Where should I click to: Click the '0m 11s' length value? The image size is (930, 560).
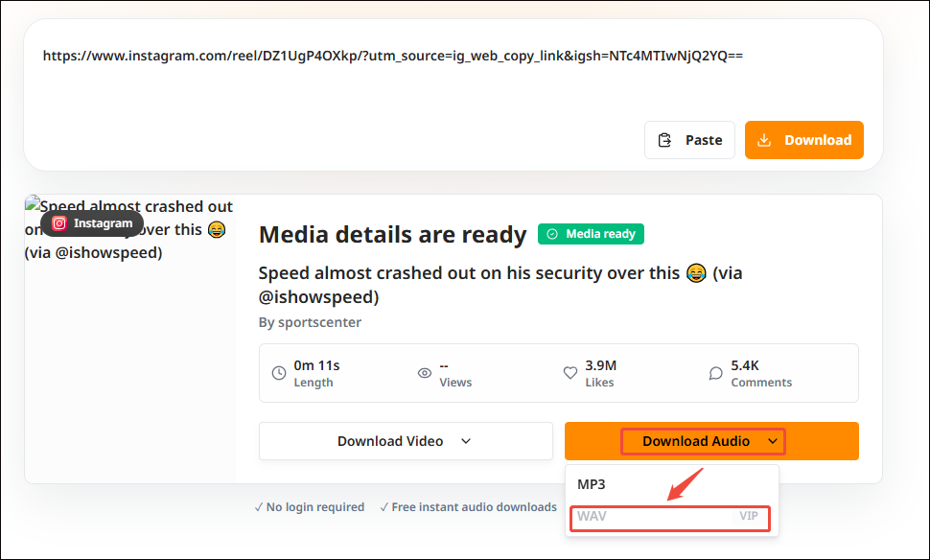[316, 365]
